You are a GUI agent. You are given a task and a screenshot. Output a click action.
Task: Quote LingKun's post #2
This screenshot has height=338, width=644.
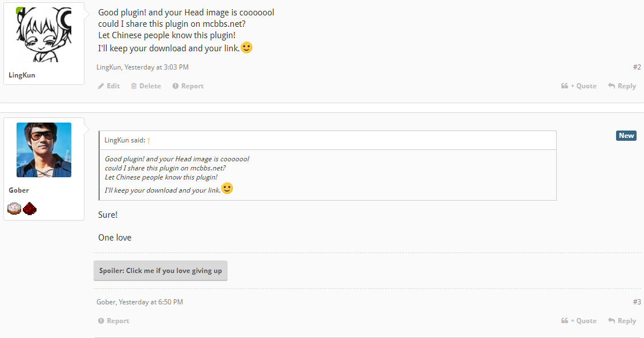tap(579, 86)
